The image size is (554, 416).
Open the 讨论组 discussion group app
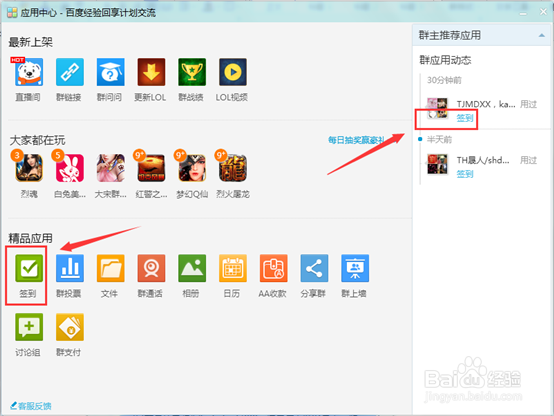click(29, 327)
